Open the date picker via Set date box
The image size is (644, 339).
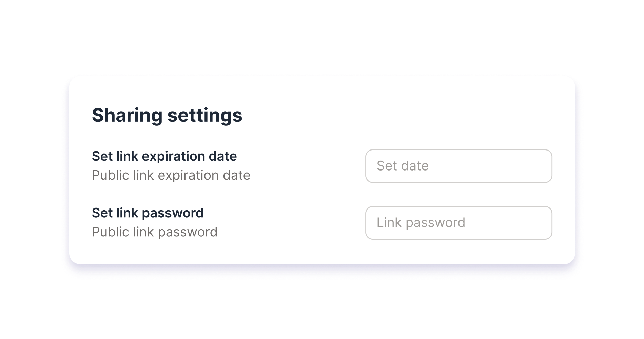tap(458, 166)
